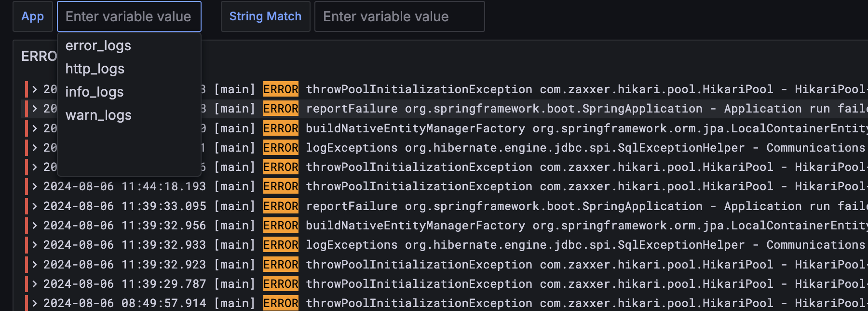
Task: Focus the App variable value input
Action: coord(129,16)
